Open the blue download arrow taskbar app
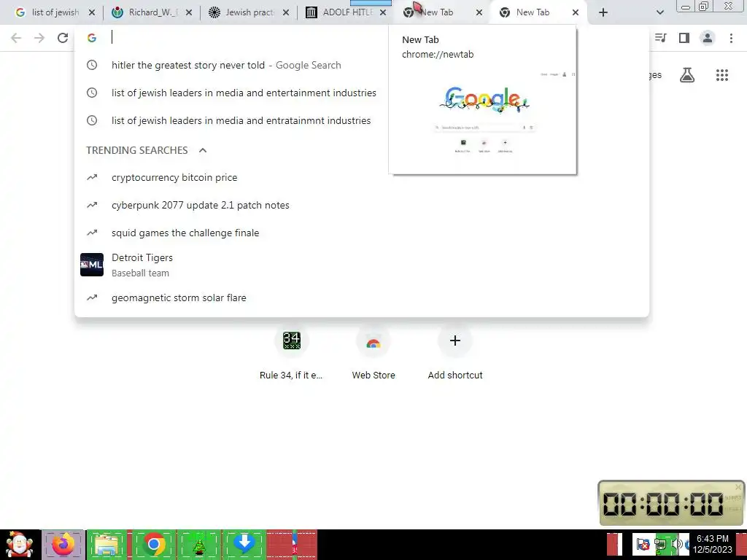This screenshot has width=747, height=560. click(x=244, y=545)
